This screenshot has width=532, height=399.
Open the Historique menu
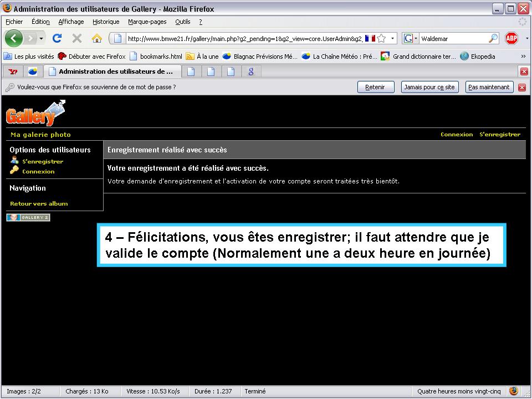point(106,22)
